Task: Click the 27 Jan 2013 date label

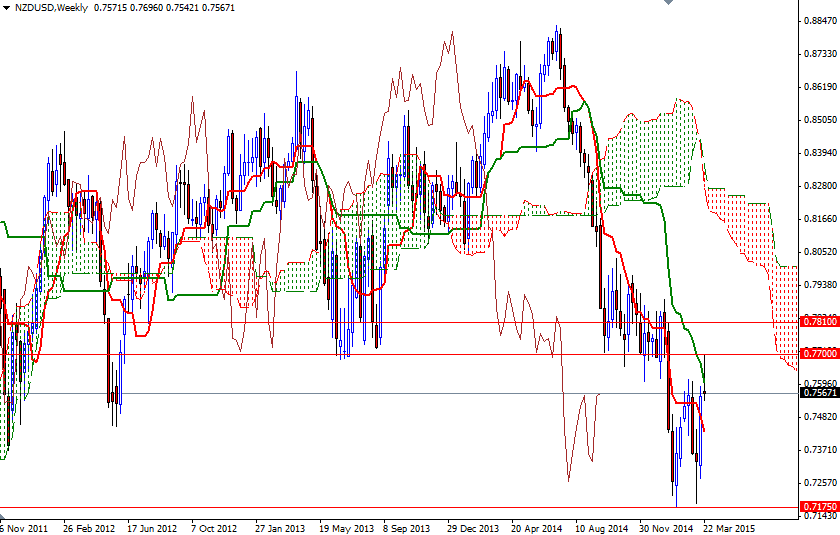Action: 280,529
